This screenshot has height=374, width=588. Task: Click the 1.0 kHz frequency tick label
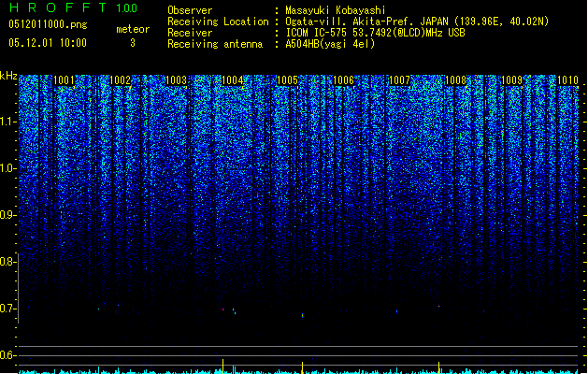(x=8, y=168)
